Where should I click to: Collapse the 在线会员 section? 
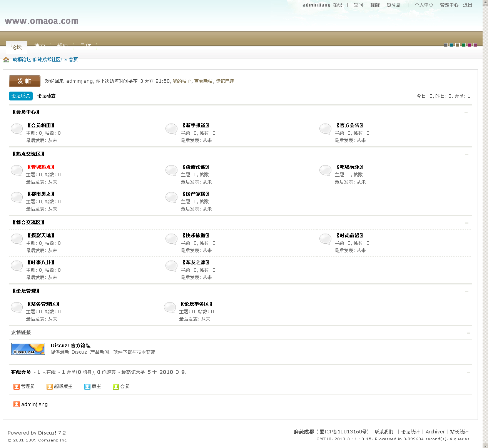(468, 372)
